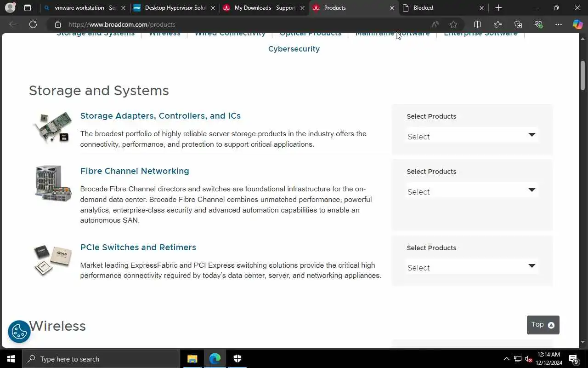Screen dimensions: 588x368
Task: Reload the page with refresh icon
Action: coord(33,24)
